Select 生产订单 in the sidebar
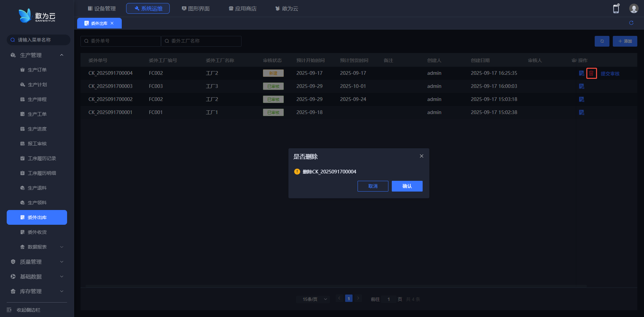 (37, 70)
